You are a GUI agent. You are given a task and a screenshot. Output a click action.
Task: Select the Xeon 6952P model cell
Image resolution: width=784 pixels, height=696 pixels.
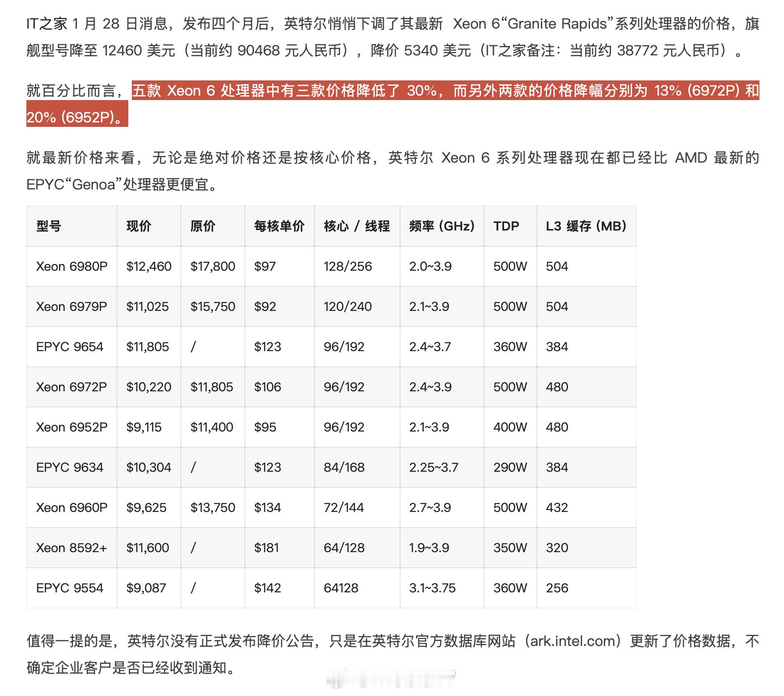point(72,427)
